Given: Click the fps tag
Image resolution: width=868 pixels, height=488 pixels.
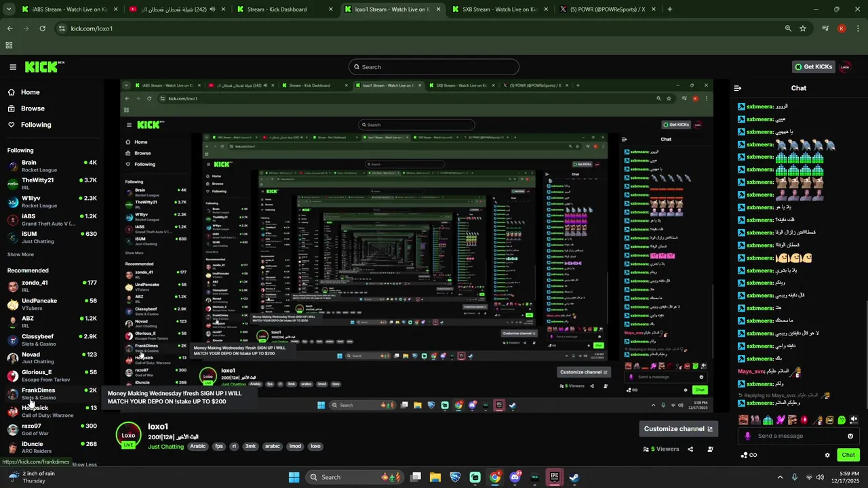Looking at the screenshot, I should pyautogui.click(x=219, y=447).
